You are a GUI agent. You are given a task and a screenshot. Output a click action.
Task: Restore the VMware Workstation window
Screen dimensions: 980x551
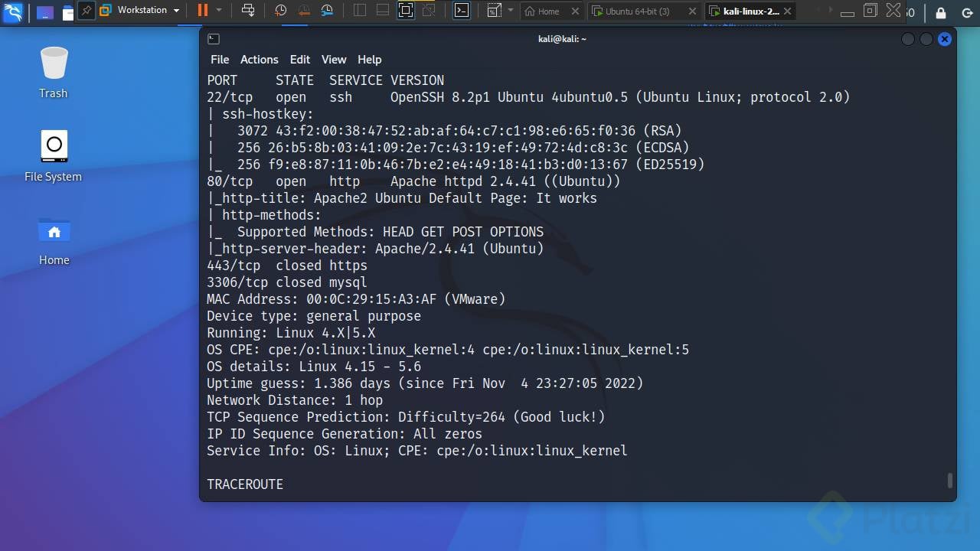coord(870,10)
